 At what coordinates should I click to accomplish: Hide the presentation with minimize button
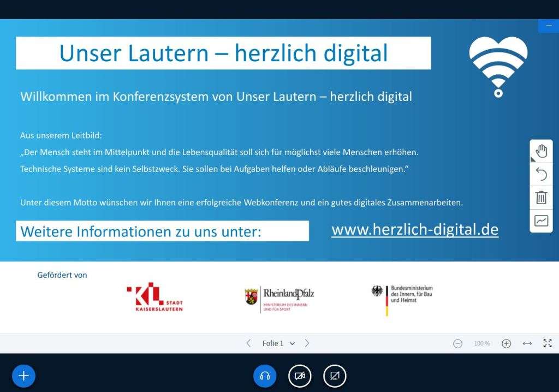coord(549,26)
